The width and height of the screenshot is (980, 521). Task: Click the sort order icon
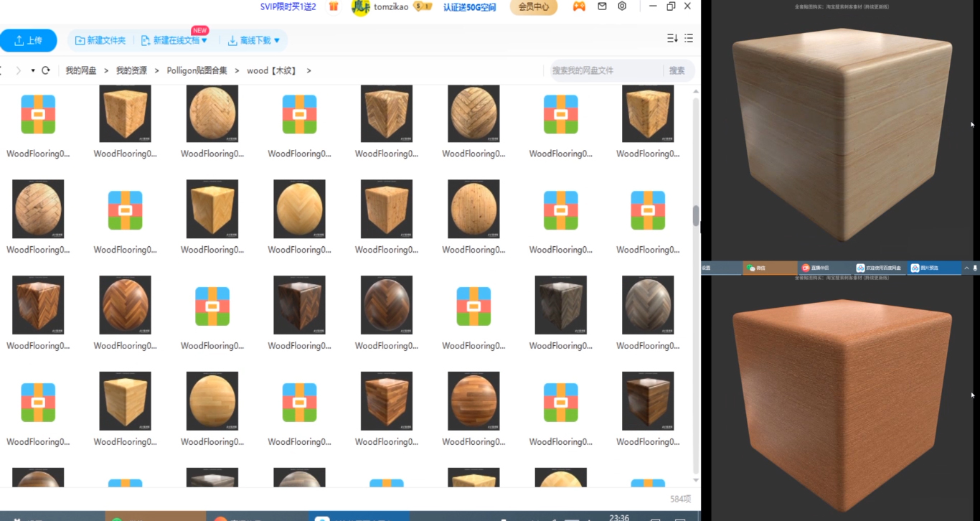click(x=672, y=38)
